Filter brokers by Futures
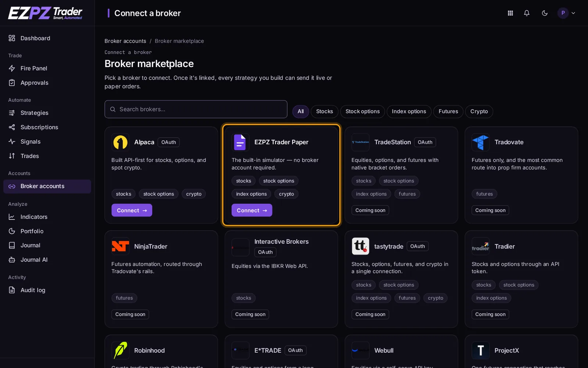Image resolution: width=588 pixels, height=368 pixels. 448,112
